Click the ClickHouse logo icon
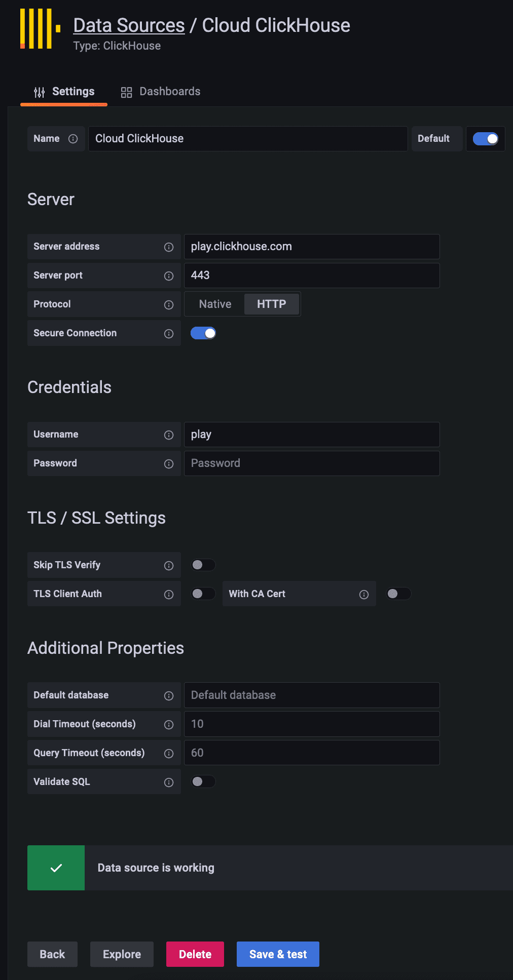This screenshot has height=980, width=513. pos(40,29)
